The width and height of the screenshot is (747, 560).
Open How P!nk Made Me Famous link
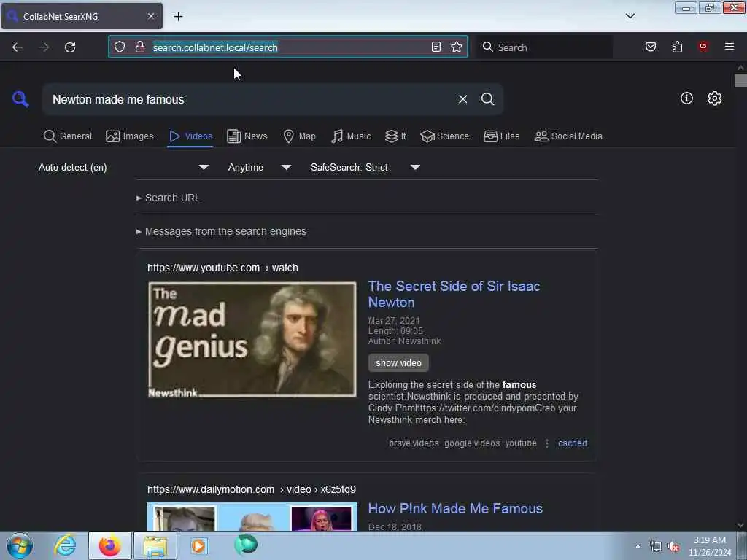point(455,508)
